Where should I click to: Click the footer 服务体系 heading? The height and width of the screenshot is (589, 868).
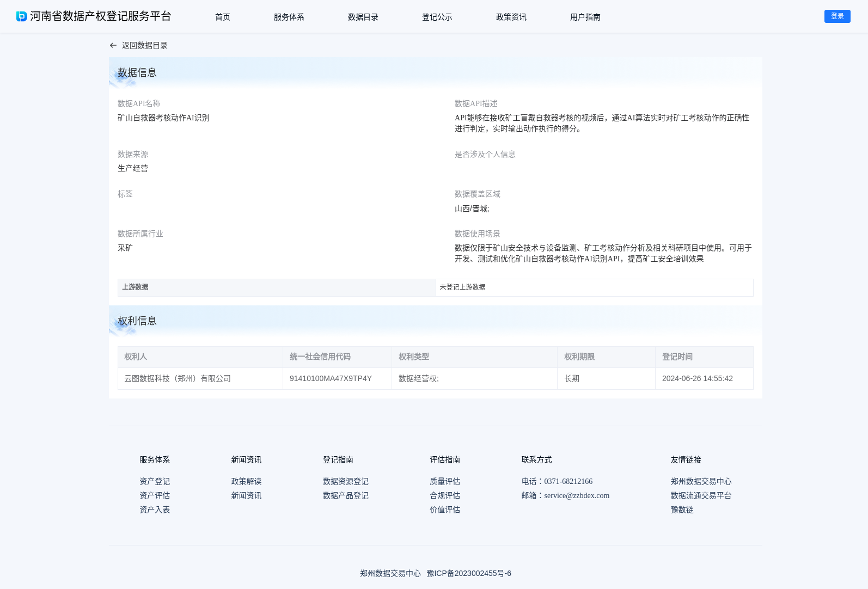click(155, 459)
